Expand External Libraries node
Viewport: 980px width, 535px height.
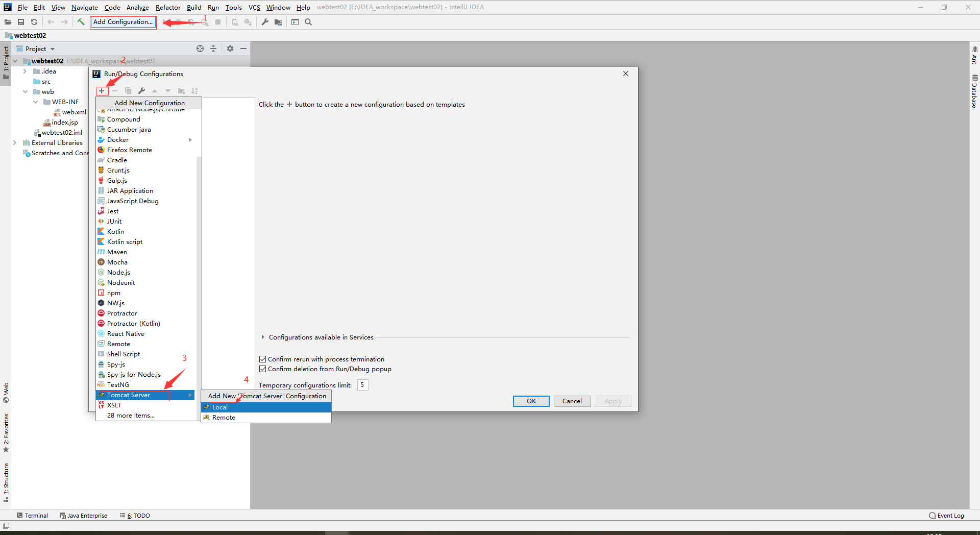click(x=15, y=142)
